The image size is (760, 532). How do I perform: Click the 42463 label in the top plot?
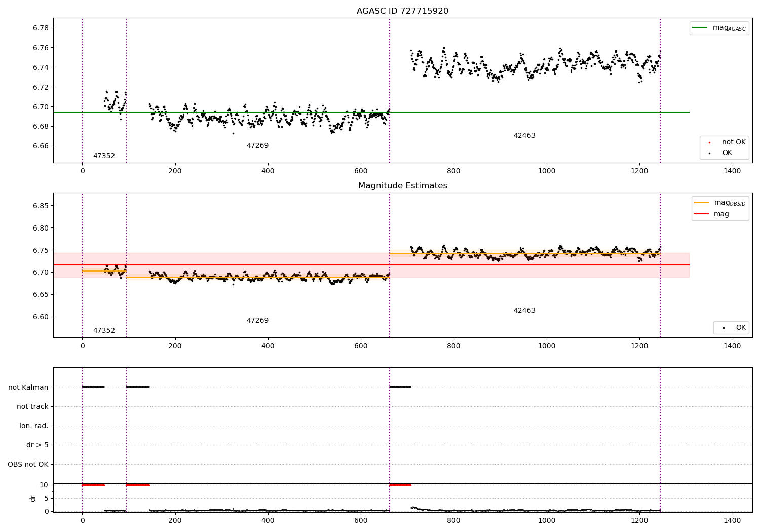tap(524, 135)
